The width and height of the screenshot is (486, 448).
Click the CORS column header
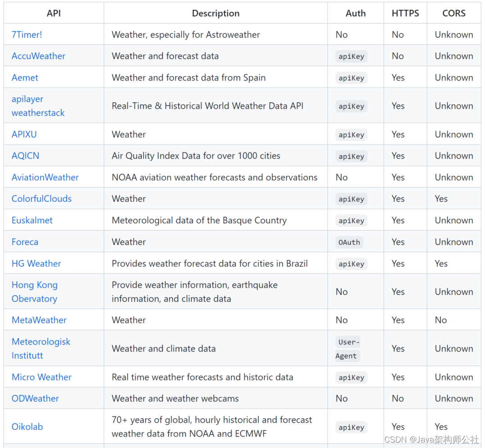[x=454, y=14]
